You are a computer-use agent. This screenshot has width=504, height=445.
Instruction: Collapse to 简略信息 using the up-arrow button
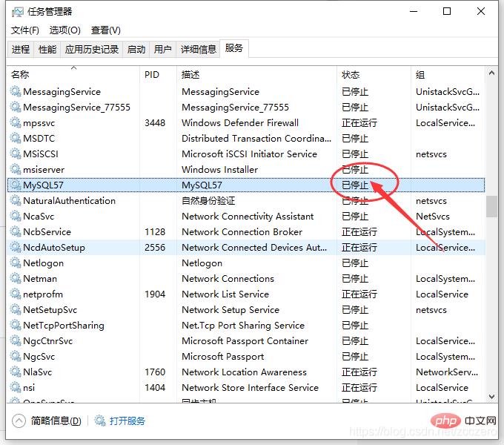click(x=19, y=421)
